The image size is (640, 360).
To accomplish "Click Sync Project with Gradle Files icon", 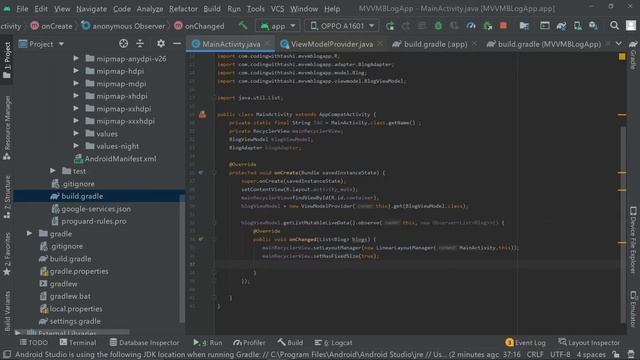I will point(561,26).
